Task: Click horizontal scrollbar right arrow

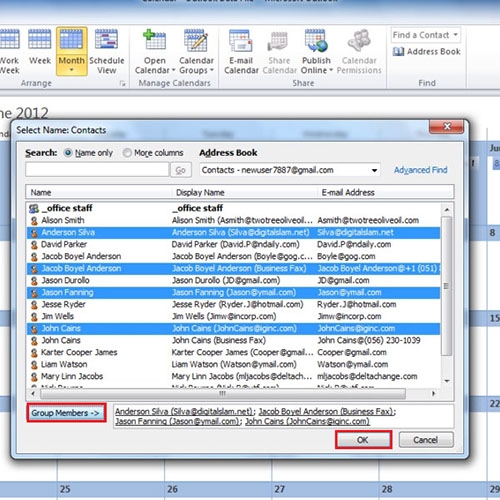Action: point(433,393)
